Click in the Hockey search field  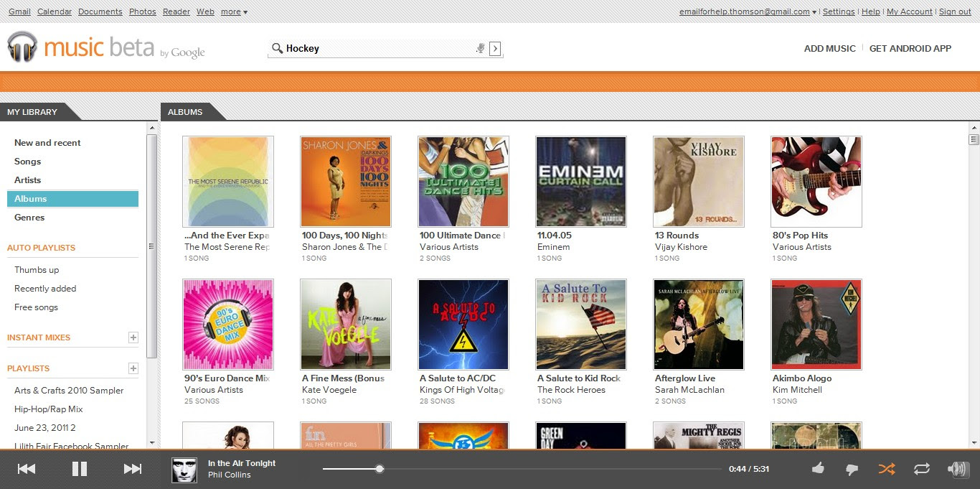click(x=380, y=48)
